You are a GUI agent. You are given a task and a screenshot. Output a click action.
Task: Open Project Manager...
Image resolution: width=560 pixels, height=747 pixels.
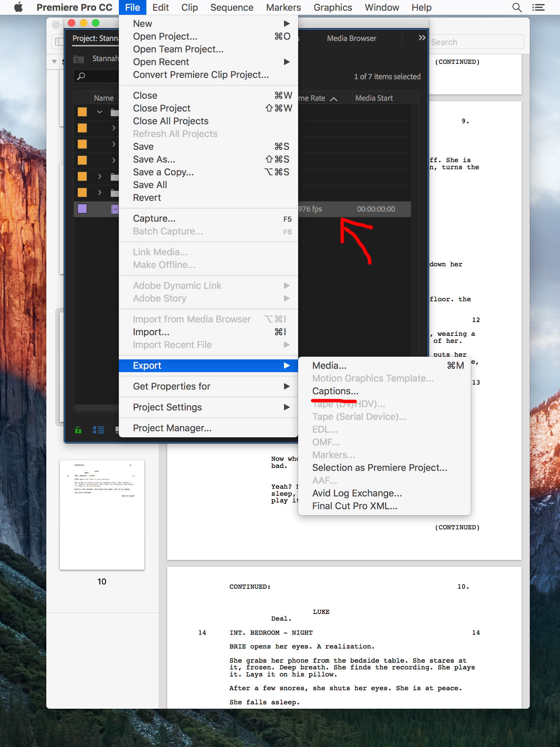tap(208, 428)
